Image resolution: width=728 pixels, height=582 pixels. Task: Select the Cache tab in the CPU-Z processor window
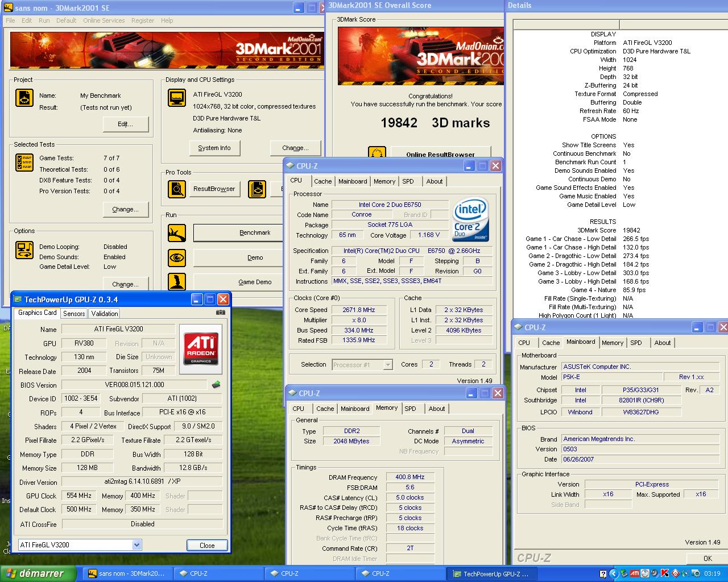(x=322, y=181)
